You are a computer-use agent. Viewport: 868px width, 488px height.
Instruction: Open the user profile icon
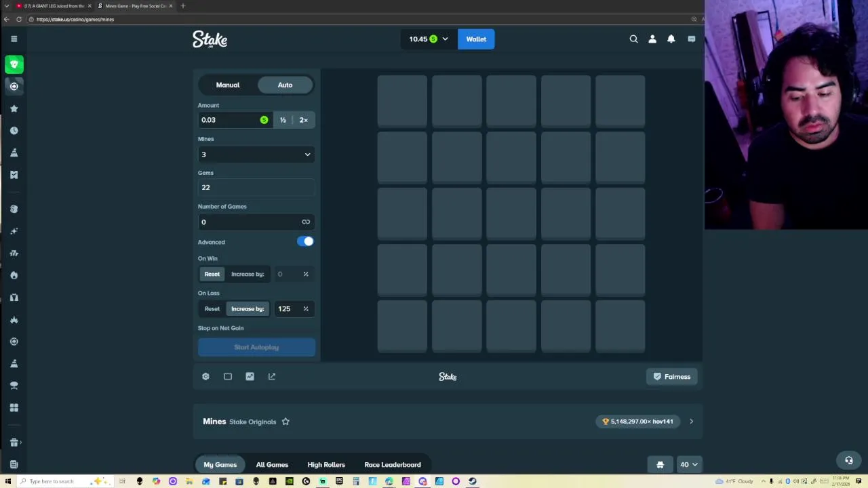pyautogui.click(x=652, y=39)
